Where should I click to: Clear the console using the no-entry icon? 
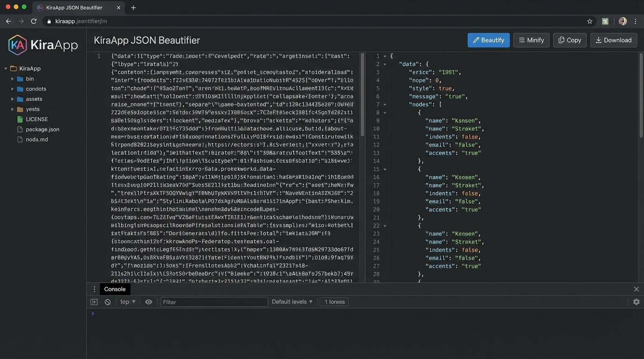point(108,302)
